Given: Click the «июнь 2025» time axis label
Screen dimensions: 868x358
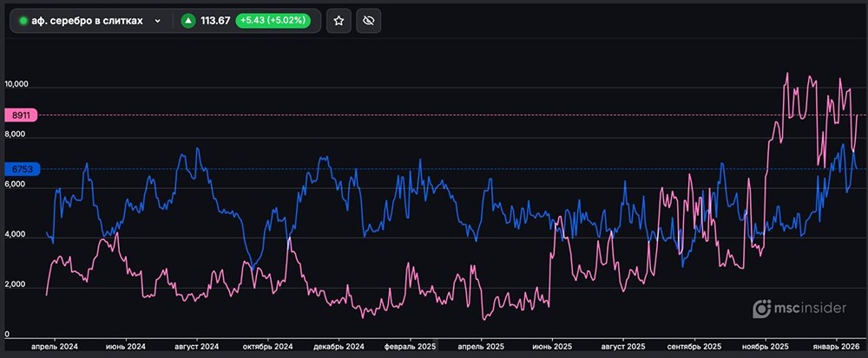Looking at the screenshot, I should point(551,346).
